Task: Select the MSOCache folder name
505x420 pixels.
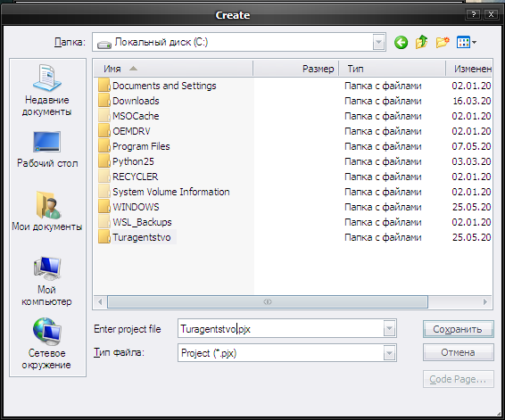Action: tap(136, 116)
